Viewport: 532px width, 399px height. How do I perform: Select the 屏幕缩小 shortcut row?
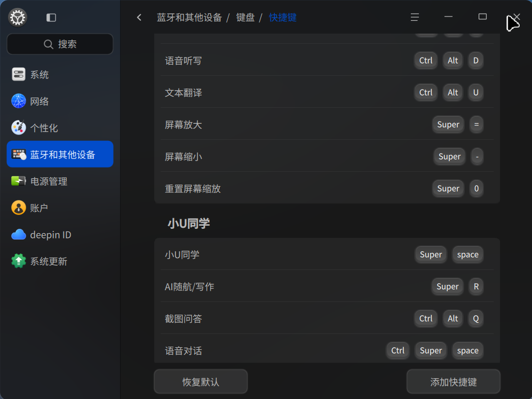click(x=327, y=156)
